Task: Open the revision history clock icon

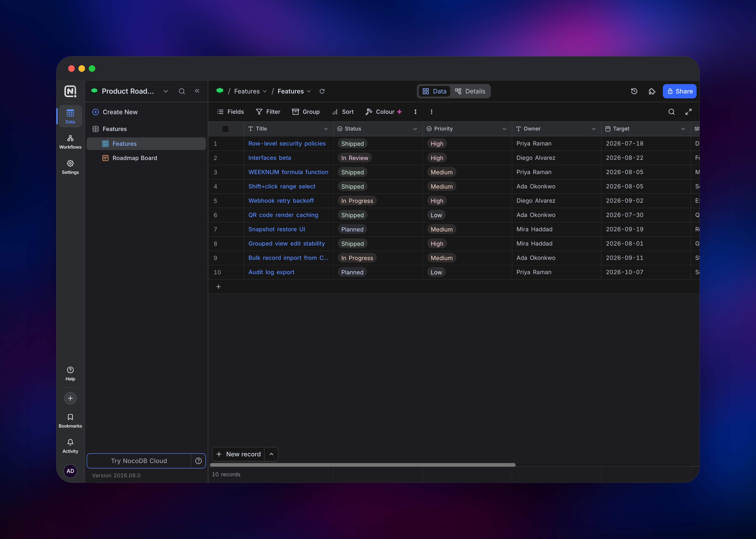Action: pos(634,91)
